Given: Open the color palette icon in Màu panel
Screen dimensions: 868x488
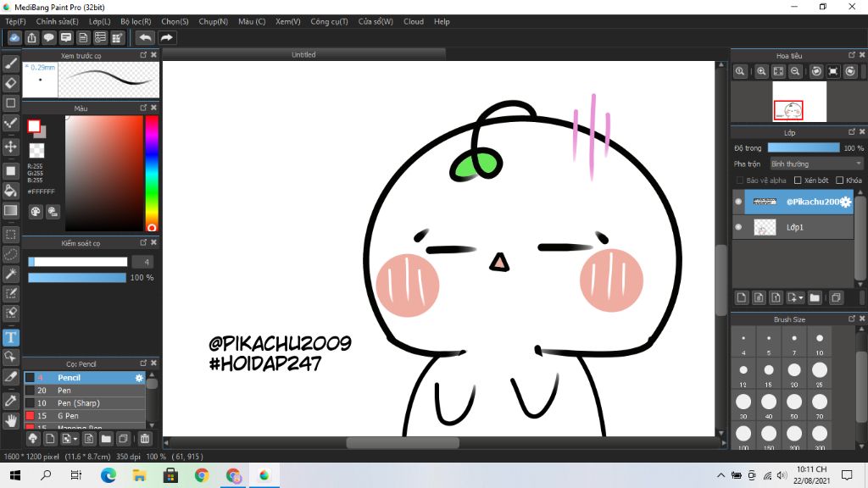Looking at the screenshot, I should pyautogui.click(x=36, y=211).
